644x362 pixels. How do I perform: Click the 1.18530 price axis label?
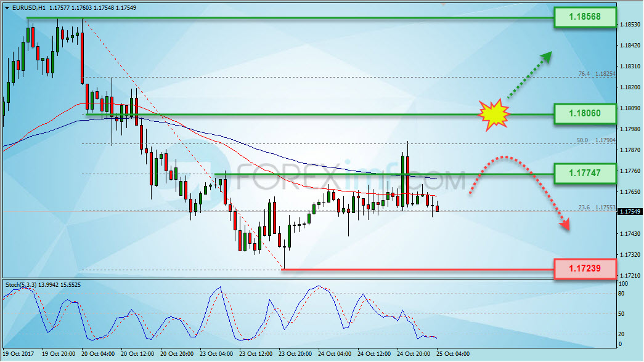click(x=630, y=25)
